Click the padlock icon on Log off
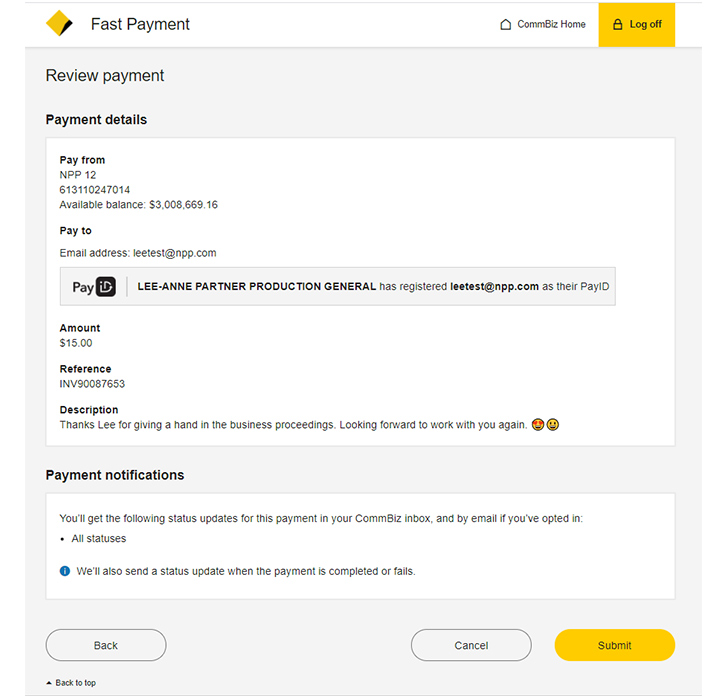This screenshot has width=728, height=696. tap(618, 25)
